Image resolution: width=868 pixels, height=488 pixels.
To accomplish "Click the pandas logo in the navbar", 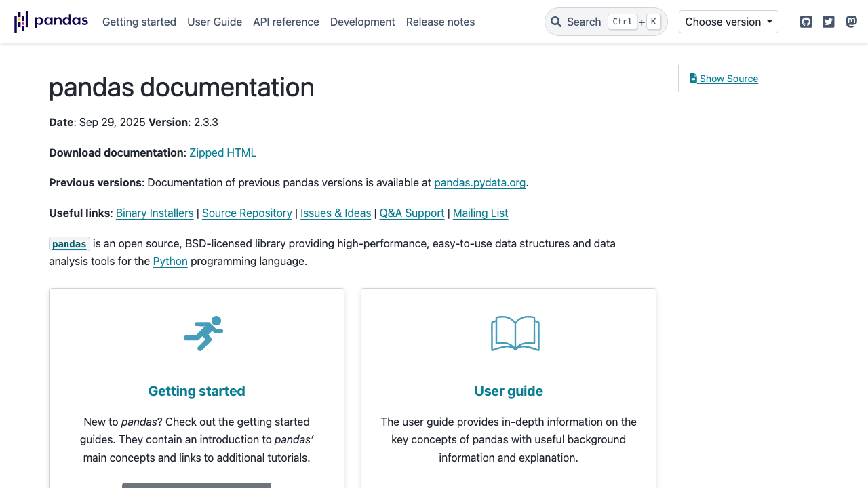I will coord(51,22).
